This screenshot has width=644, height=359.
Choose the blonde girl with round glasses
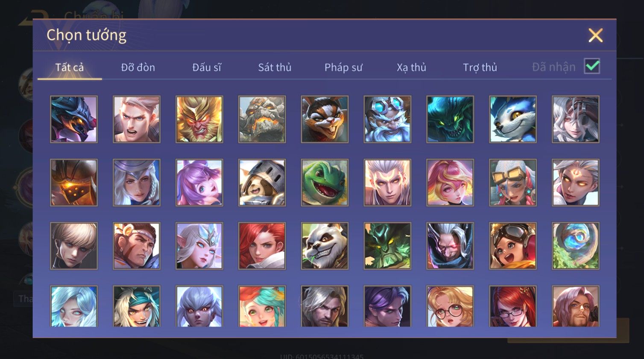coord(450,306)
